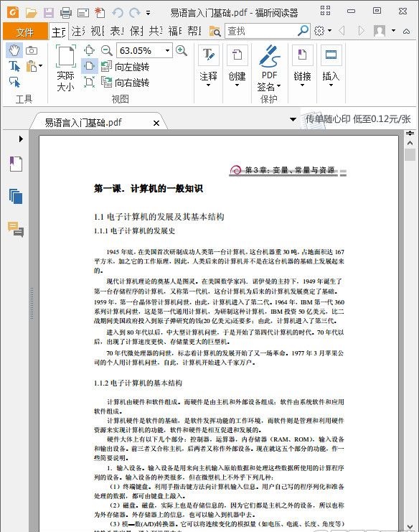Click the Foxit Reader logo icon
Image resolution: width=419 pixels, height=532 pixels.
click(13, 13)
